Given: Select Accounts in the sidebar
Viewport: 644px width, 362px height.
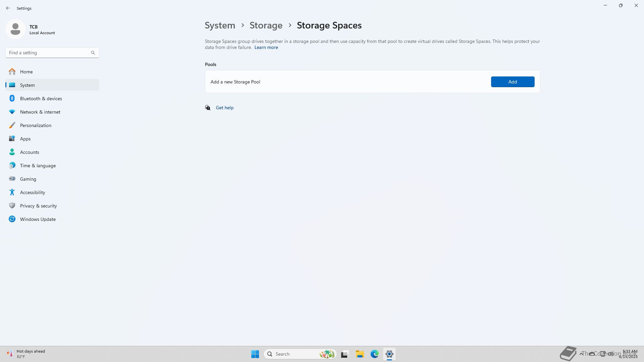Looking at the screenshot, I should pos(30,152).
